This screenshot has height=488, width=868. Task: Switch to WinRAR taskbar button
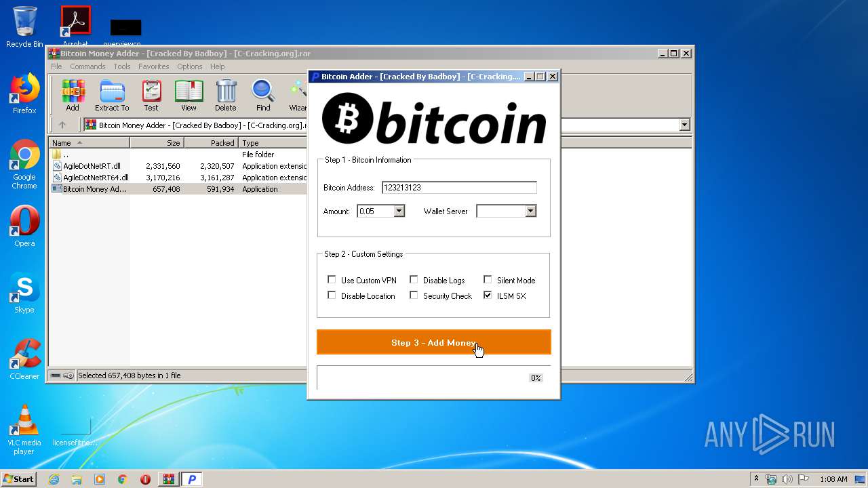[169, 479]
